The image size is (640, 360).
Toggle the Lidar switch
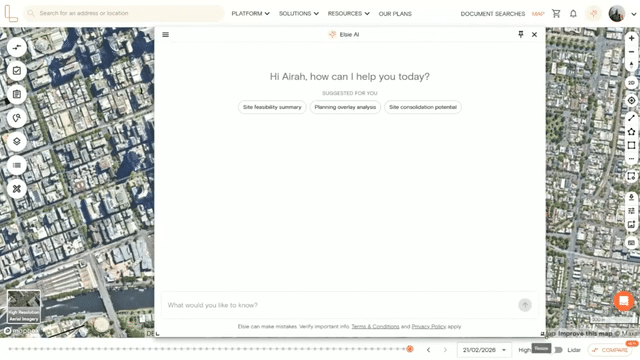pos(558,350)
